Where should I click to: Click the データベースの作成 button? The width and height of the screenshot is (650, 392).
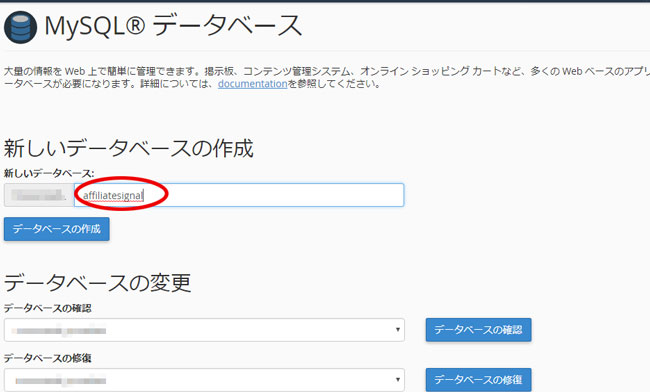[57, 229]
